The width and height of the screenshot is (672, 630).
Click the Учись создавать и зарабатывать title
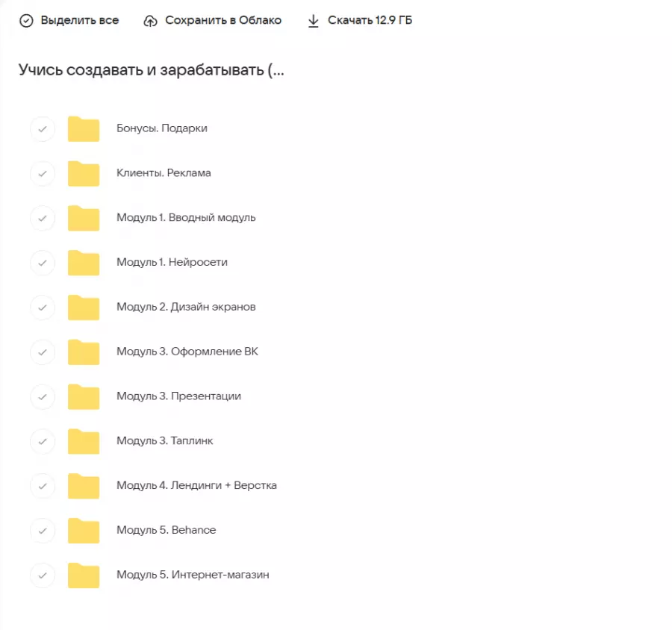[151, 71]
